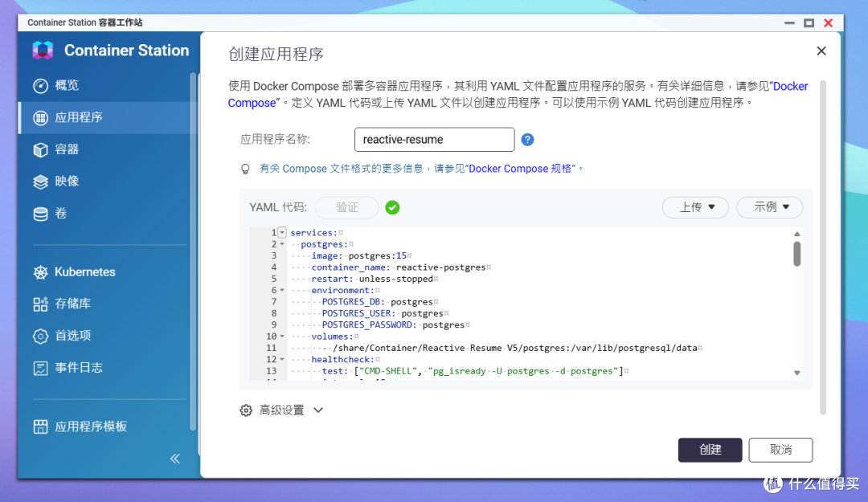This screenshot has width=868, height=502.
Task: Click the sidebar vertical scrollbar
Action: [193, 251]
